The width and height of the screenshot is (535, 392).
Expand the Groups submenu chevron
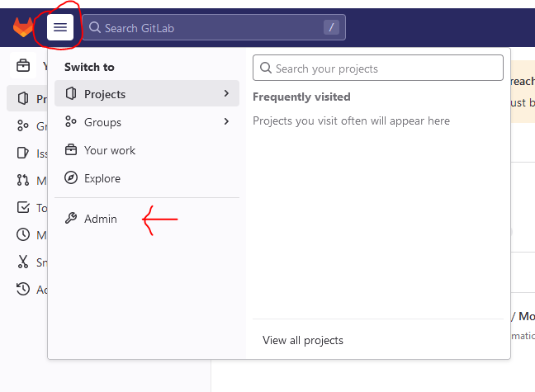point(226,122)
